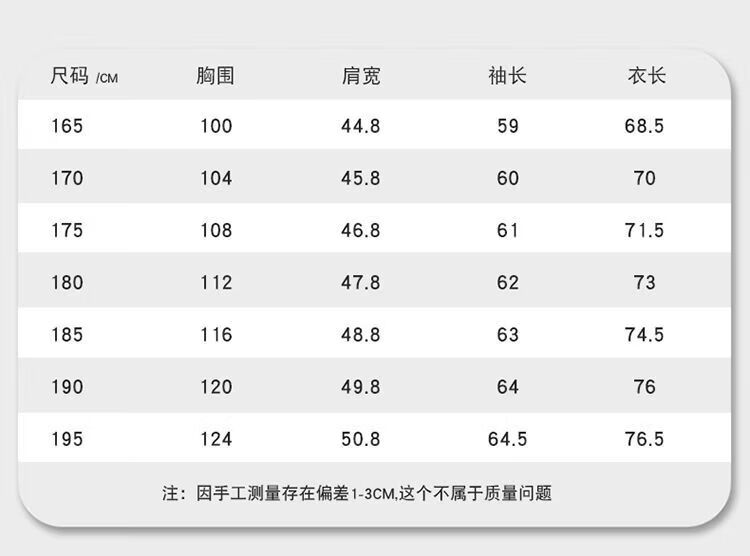Click the sleeve length value 64.5

pos(507,438)
